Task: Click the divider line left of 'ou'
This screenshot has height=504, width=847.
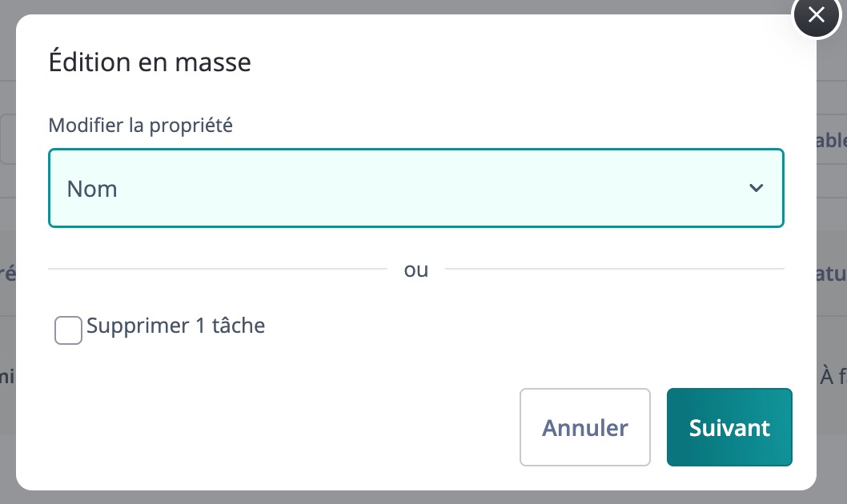Action: (x=218, y=268)
